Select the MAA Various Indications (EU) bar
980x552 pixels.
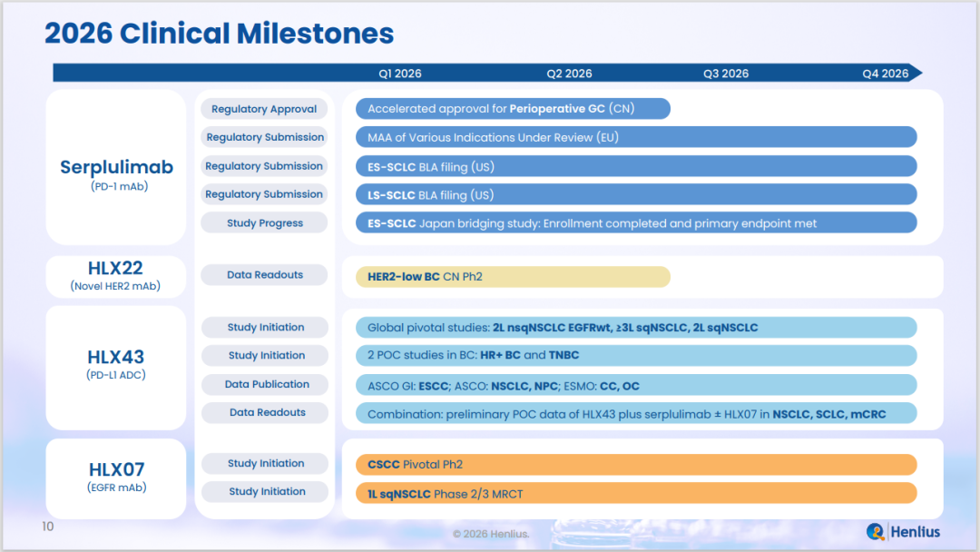tap(636, 137)
